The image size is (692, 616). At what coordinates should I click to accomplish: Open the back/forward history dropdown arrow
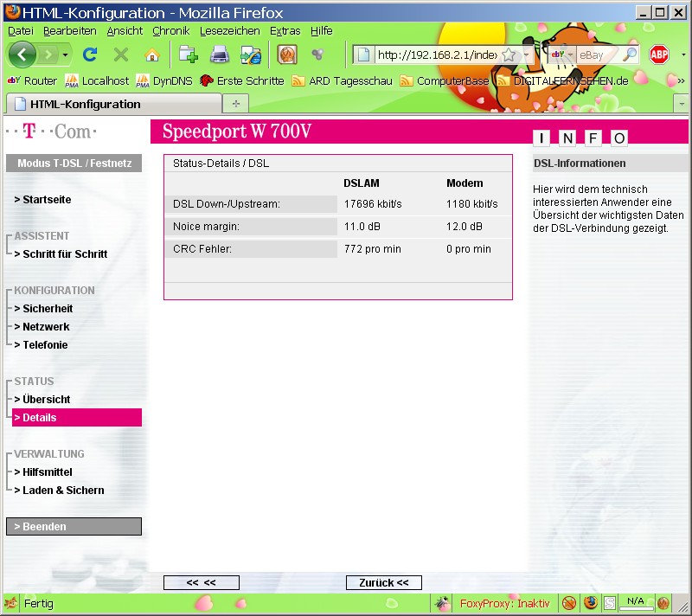(65, 55)
